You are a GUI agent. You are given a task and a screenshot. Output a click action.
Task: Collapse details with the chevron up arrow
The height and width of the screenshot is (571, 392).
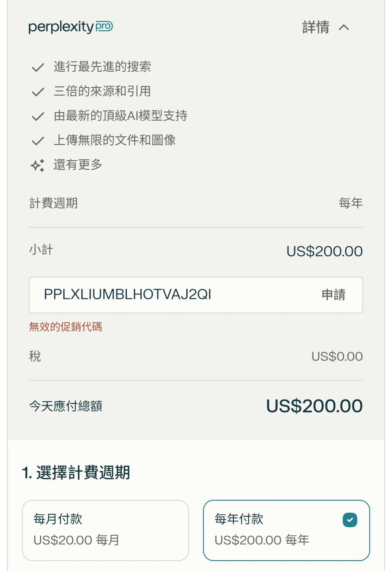pyautogui.click(x=344, y=27)
